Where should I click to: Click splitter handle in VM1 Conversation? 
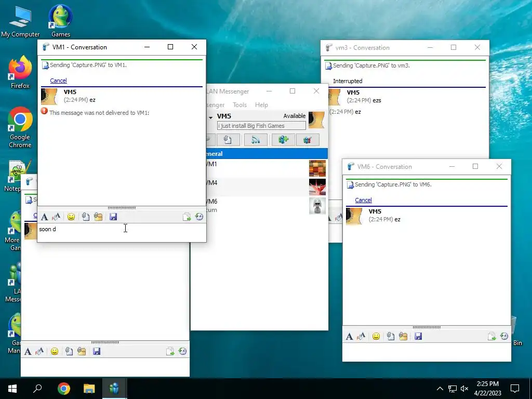[x=122, y=208]
